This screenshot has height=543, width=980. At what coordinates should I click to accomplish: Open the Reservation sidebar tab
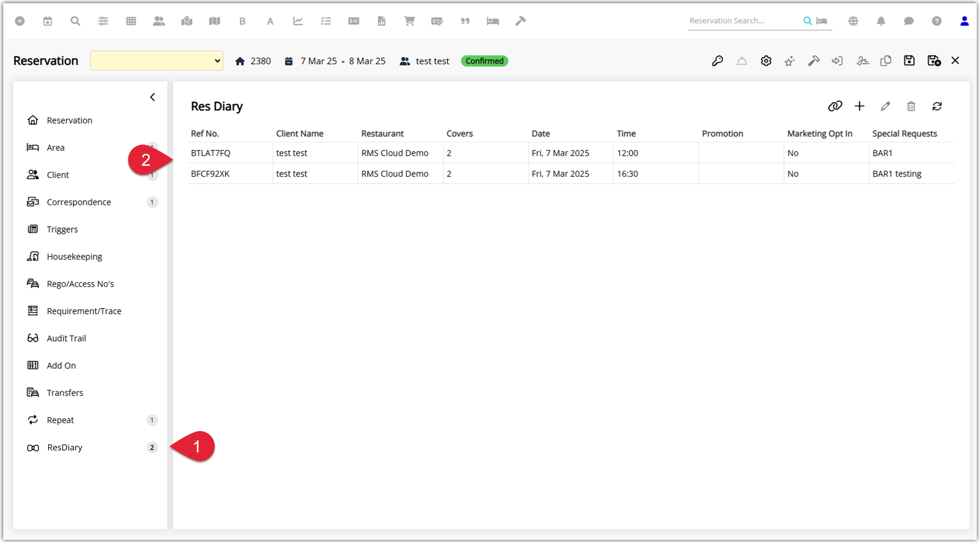(90, 120)
